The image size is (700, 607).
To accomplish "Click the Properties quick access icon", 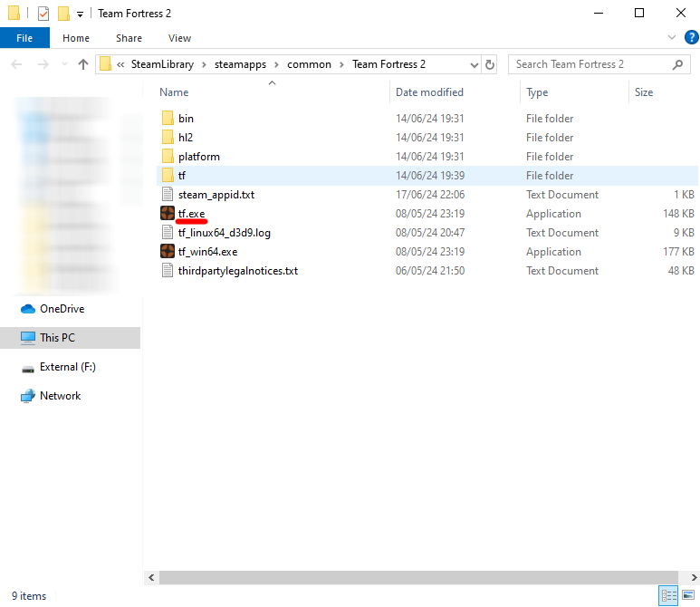I will point(43,14).
